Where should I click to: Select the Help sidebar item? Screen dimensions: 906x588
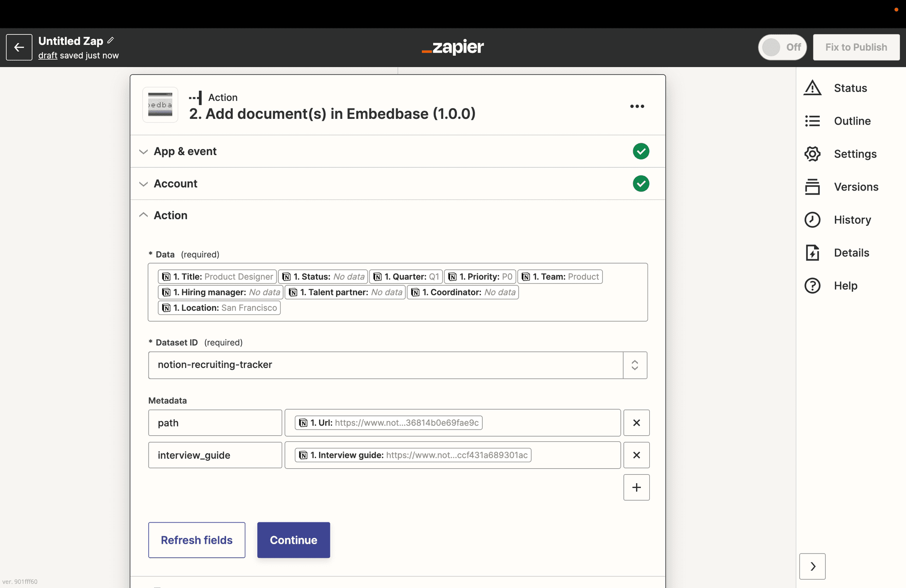click(x=845, y=286)
